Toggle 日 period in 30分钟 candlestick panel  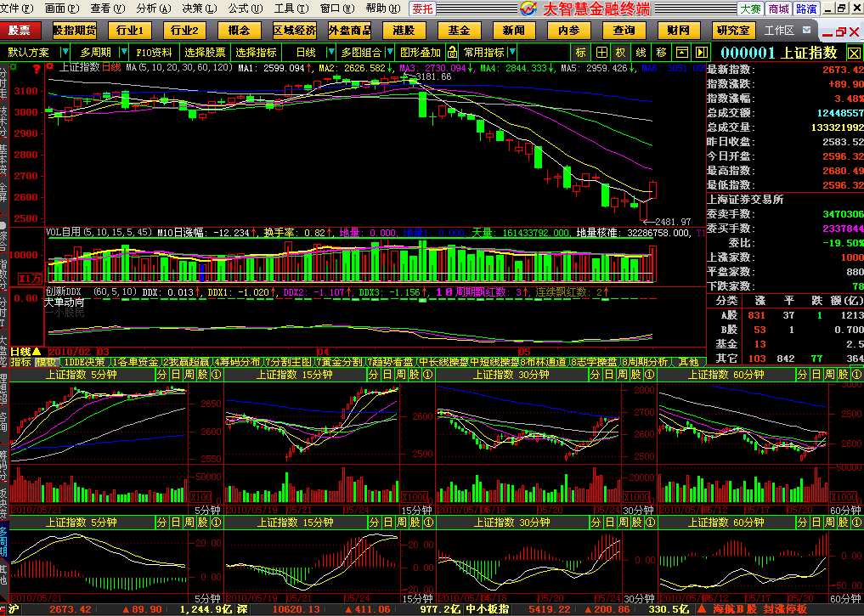click(609, 375)
